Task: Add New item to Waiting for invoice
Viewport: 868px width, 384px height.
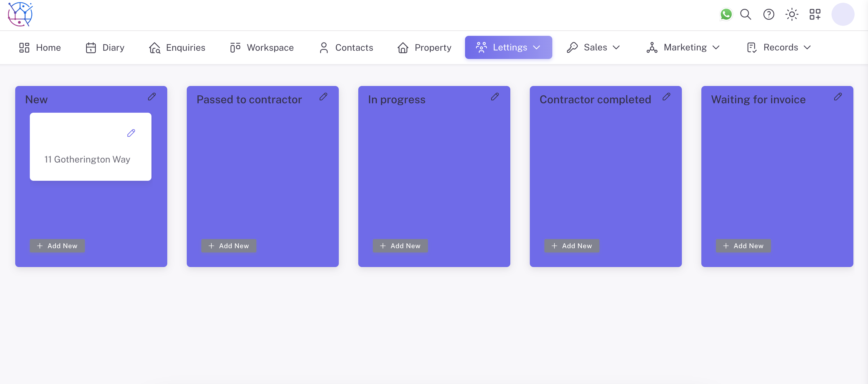Action: (x=743, y=246)
